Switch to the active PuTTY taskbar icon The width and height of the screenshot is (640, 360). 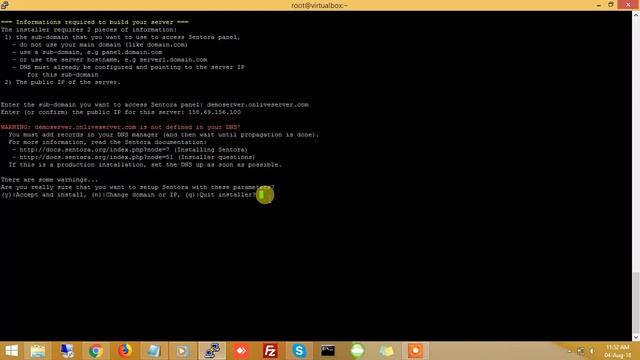212,351
